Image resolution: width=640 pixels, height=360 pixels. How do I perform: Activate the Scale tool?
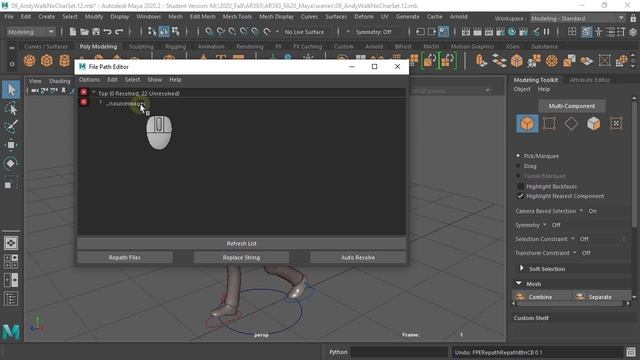11,182
